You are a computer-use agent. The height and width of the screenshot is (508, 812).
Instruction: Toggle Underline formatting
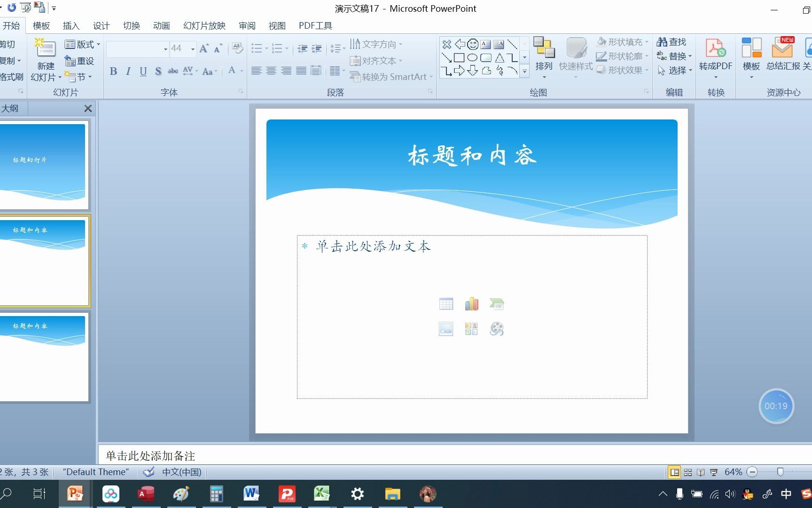(x=143, y=71)
